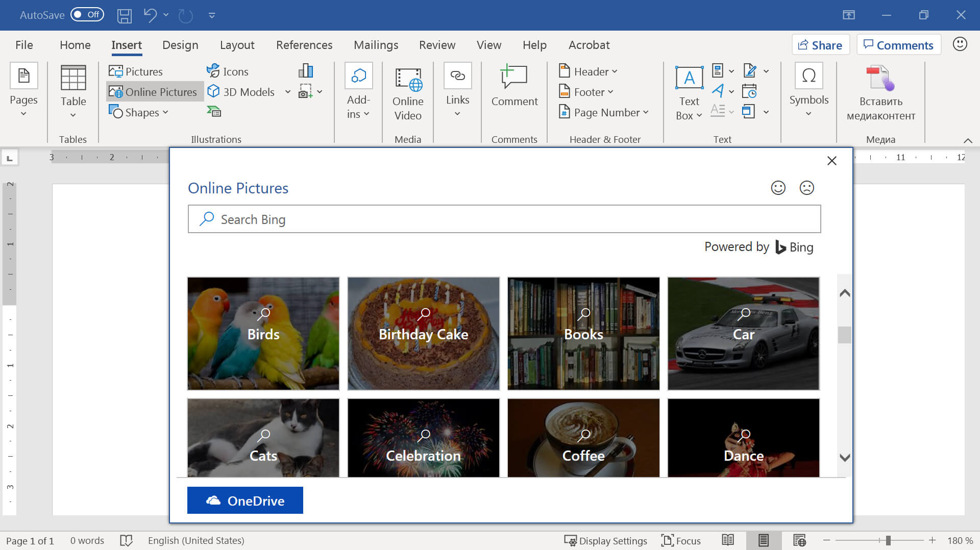
Task: Switch to Read Mode view in status bar
Action: coord(728,540)
